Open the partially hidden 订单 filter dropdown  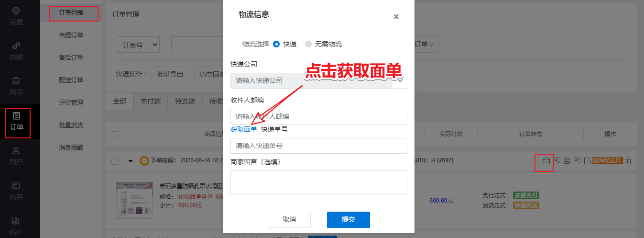point(425,44)
